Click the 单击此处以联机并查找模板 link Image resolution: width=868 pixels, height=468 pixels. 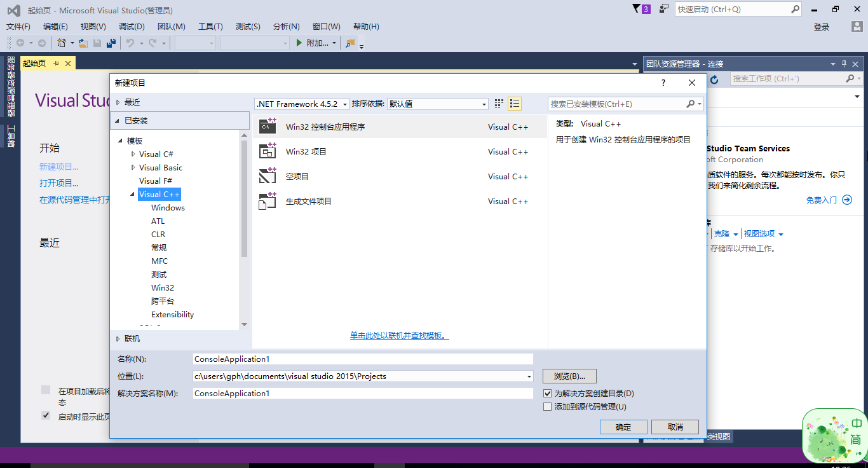tap(400, 336)
